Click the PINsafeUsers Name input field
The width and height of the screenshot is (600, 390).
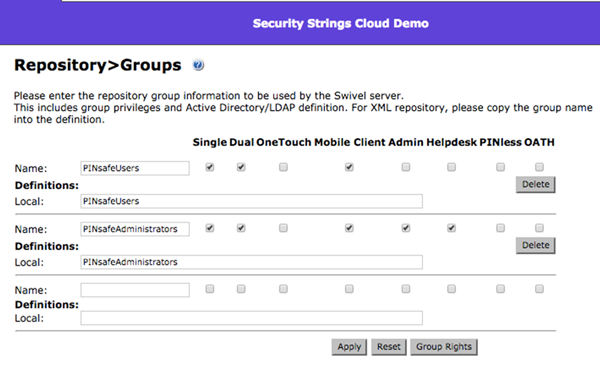click(135, 168)
